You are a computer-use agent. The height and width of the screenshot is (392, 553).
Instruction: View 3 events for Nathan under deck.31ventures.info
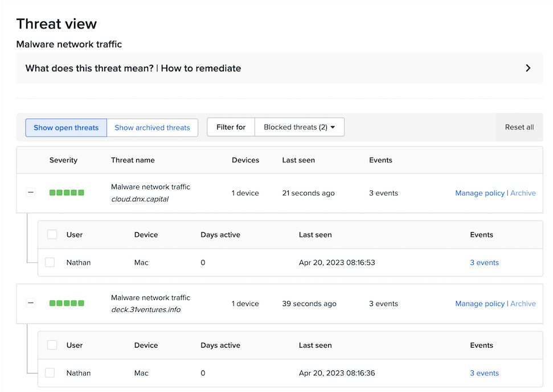[x=484, y=373]
